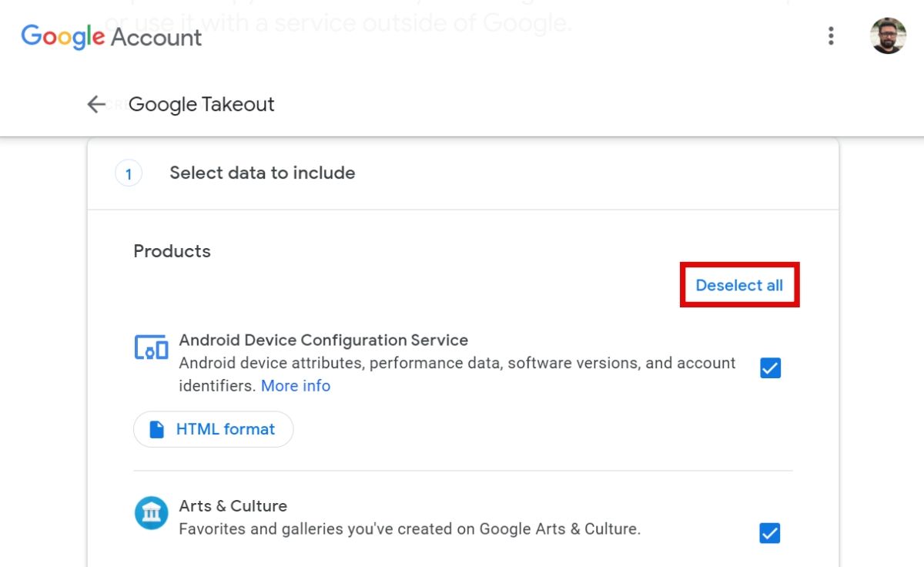Click Deselect all to clear product selections
Image resolution: width=924 pixels, height=567 pixels.
738,284
